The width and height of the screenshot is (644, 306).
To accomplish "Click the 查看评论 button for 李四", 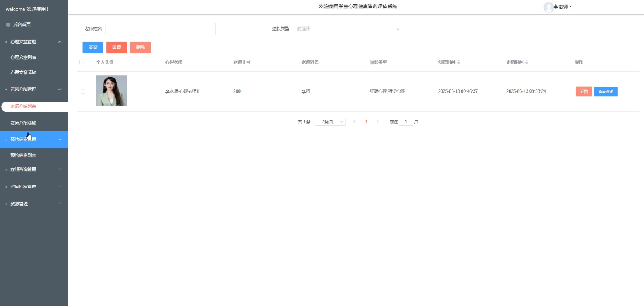I will pos(606,91).
